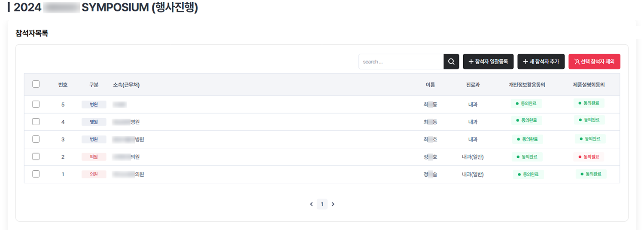Check the box for row number 2

coord(36,156)
